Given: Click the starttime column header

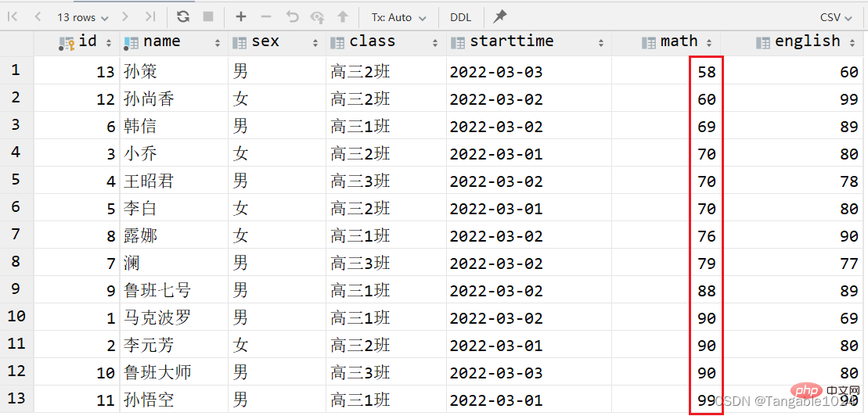Looking at the screenshot, I should tap(512, 41).
